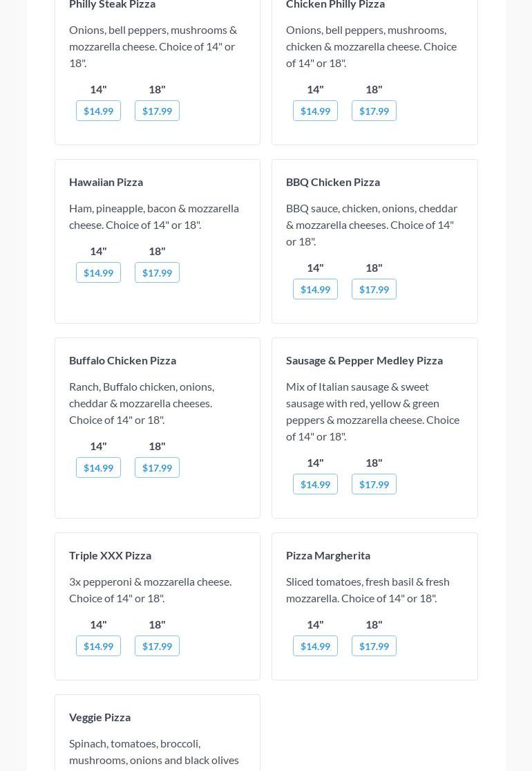Viewport: 532px width, 771px height.
Task: Open the Veggie Pizza item title
Action: 99,717
